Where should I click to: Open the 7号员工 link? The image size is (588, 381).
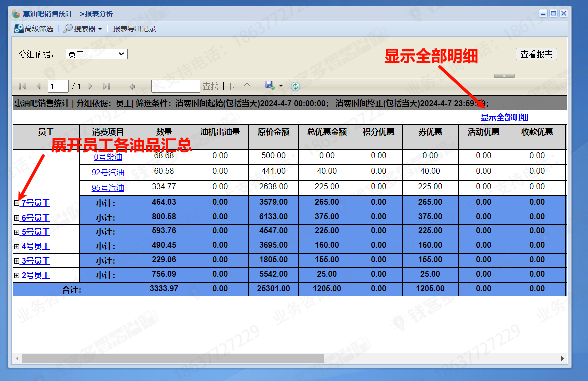pyautogui.click(x=35, y=203)
